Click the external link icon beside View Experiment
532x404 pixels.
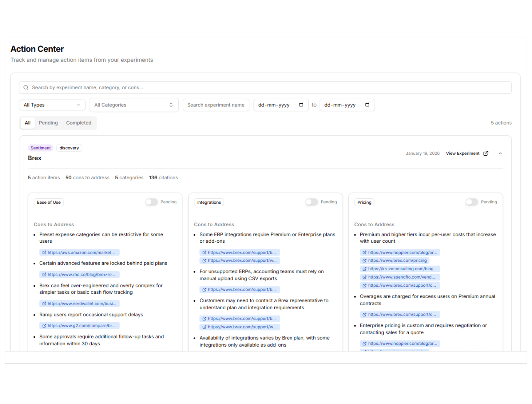485,153
